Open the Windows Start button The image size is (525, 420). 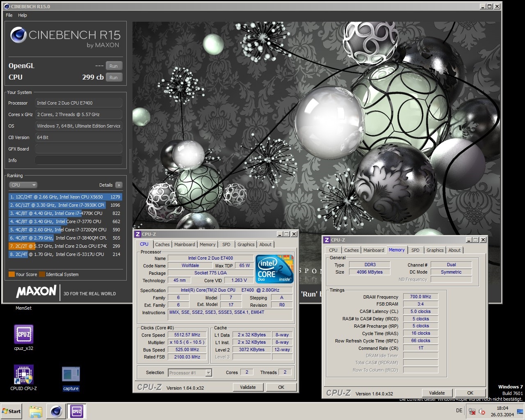pos(11,411)
